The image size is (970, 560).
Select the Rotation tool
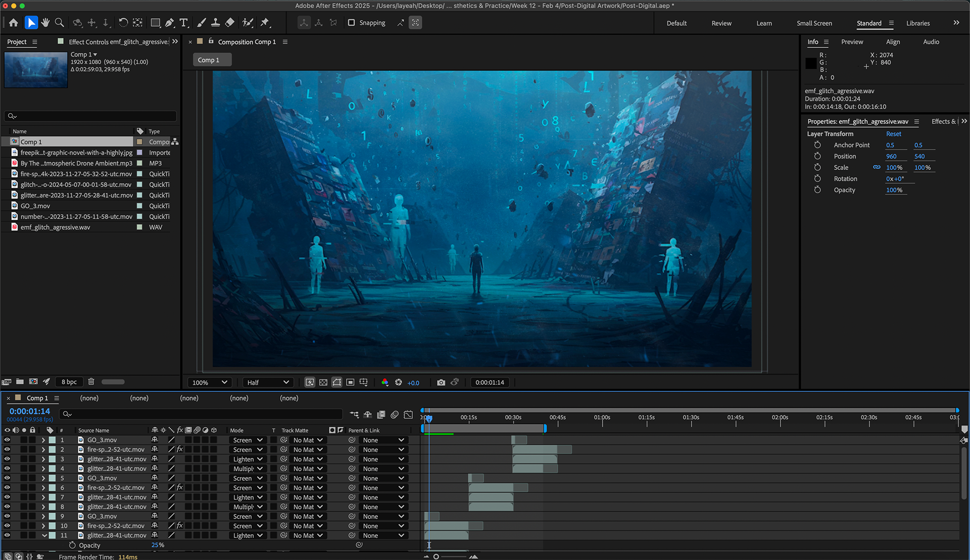tap(123, 23)
